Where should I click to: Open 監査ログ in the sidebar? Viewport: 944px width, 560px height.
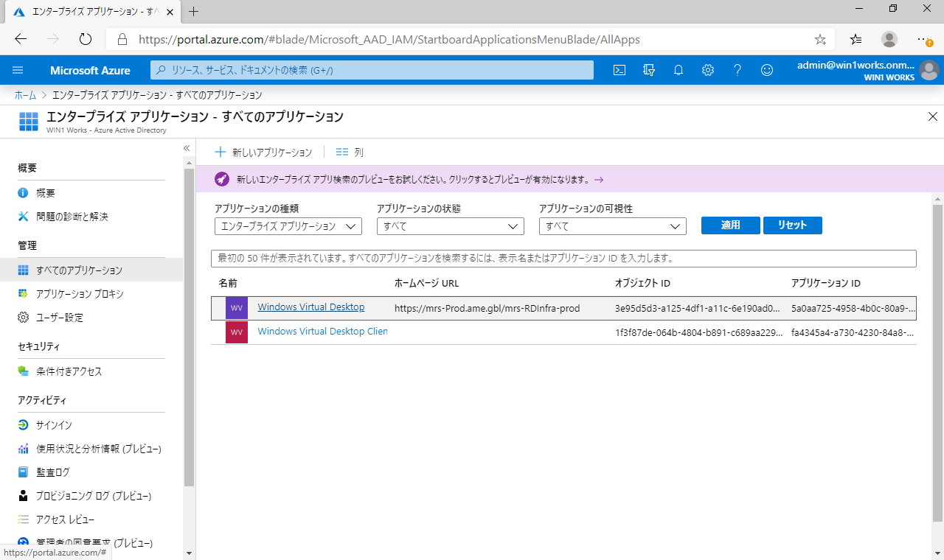coord(53,472)
